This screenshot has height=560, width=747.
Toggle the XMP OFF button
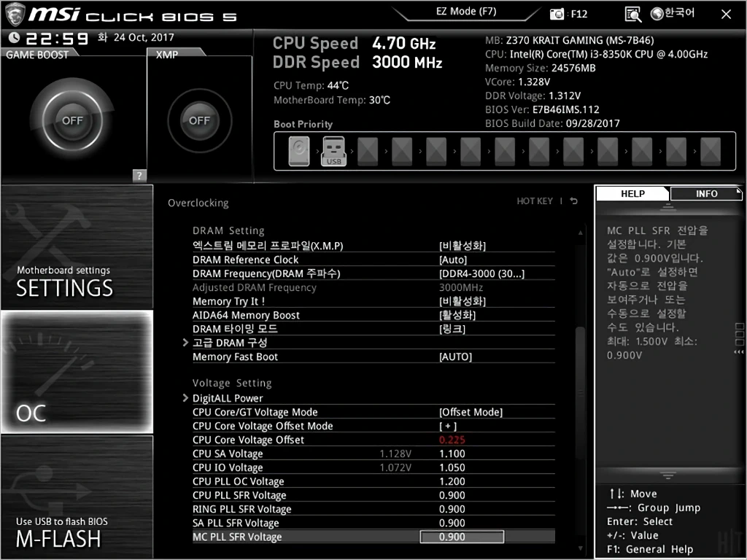(x=200, y=120)
